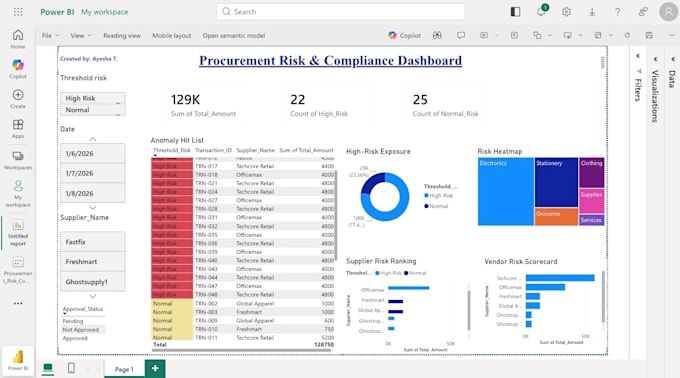Open Copilot from the left sidebar
The height and width of the screenshot is (378, 680).
18,69
